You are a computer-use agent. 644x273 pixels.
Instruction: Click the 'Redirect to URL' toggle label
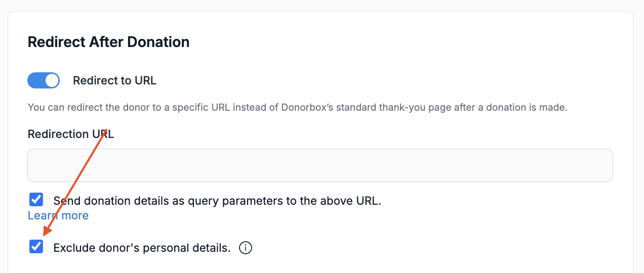pos(115,81)
